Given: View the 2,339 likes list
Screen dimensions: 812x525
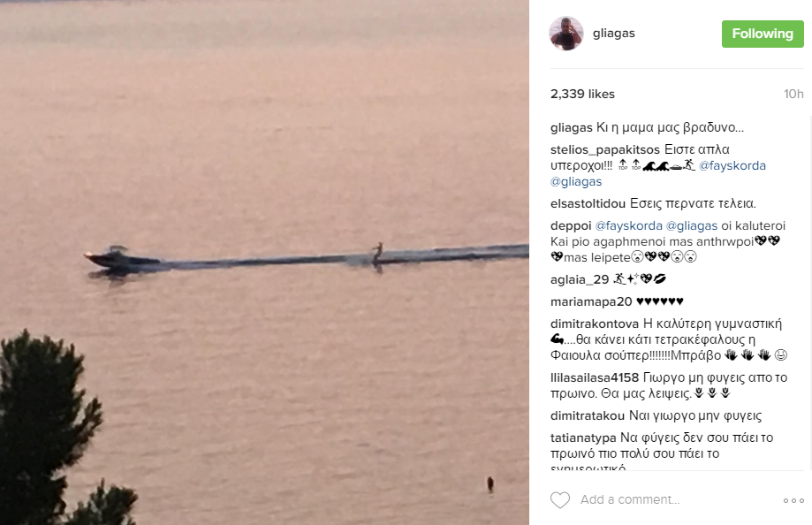Looking at the screenshot, I should click(x=582, y=94).
